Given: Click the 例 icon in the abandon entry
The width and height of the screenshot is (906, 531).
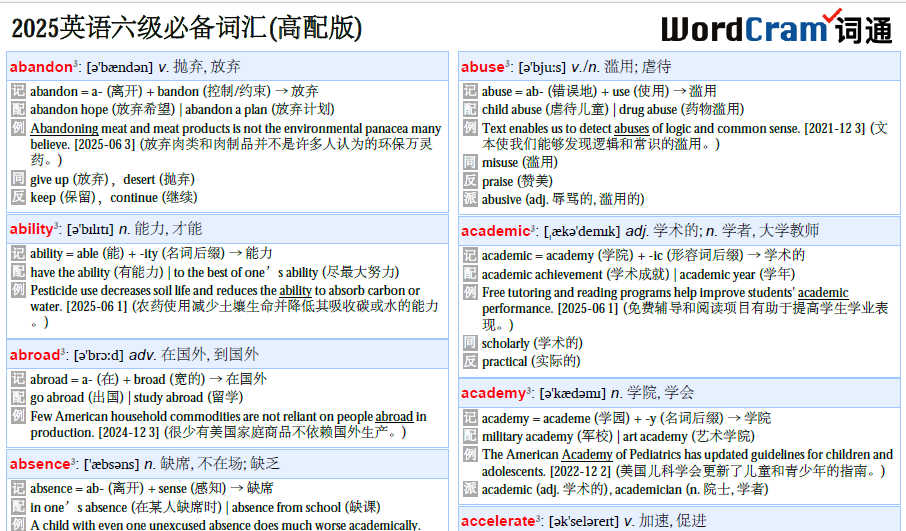Looking at the screenshot, I should pyautogui.click(x=18, y=128).
